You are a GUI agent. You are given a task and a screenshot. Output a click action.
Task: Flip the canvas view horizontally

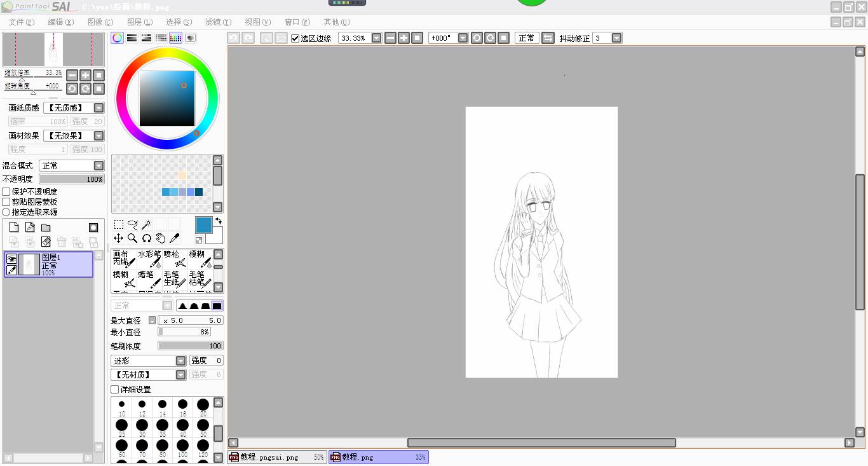(x=548, y=38)
